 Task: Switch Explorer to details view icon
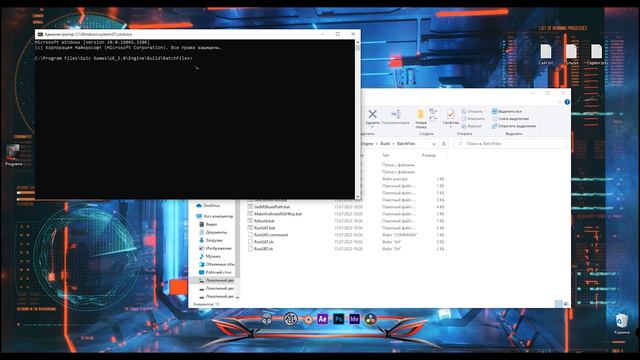558,304
